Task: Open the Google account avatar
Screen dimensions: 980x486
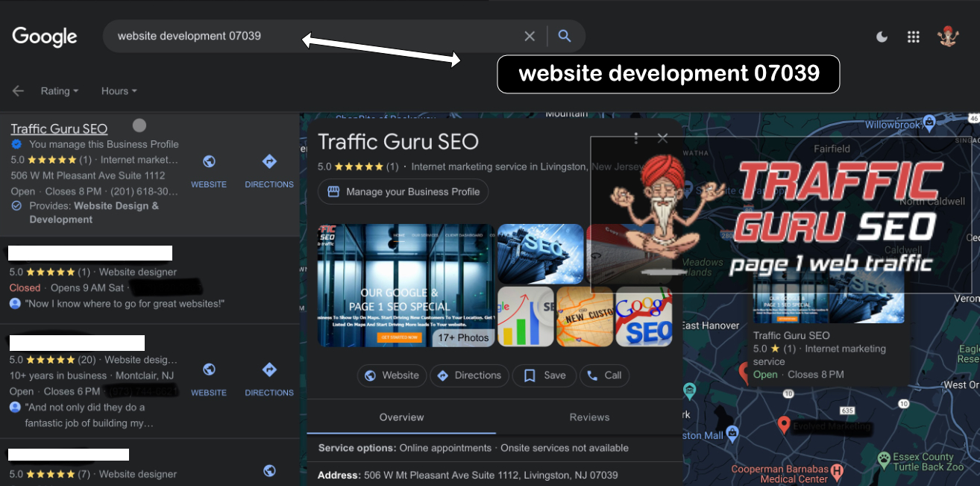Action: [948, 37]
